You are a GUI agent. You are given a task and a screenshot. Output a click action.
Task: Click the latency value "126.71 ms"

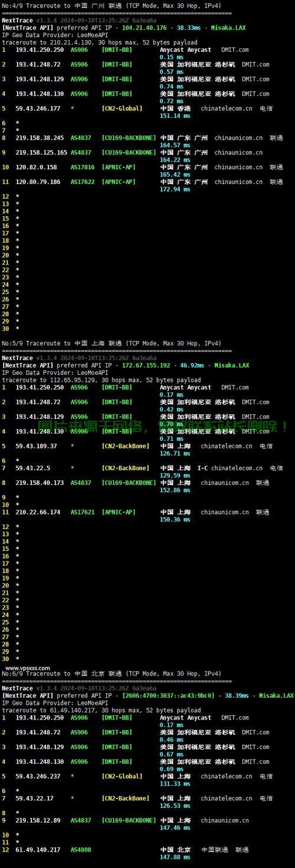click(175, 454)
